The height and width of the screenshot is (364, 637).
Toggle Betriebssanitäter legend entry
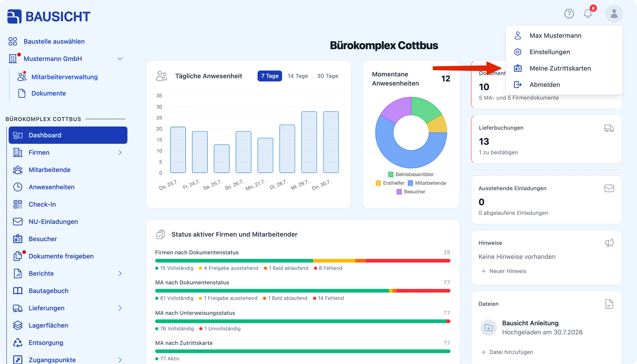[x=411, y=174]
